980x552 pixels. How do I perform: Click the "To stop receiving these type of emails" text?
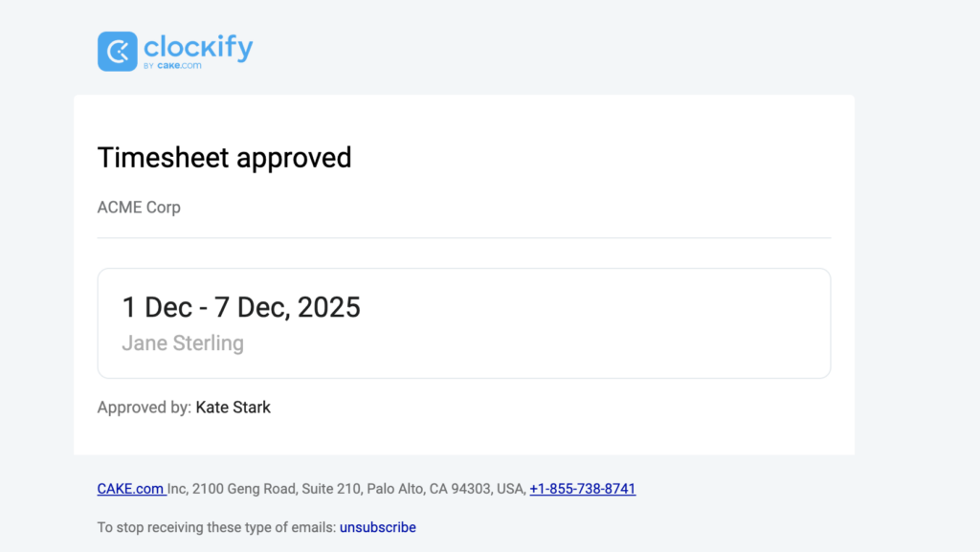click(x=215, y=527)
